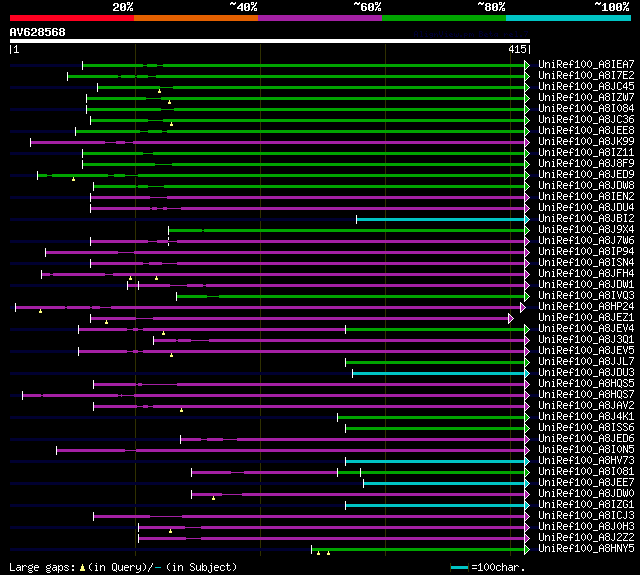The image size is (640, 575).
Task: Select UniRef100_A8JDW8 hit name
Action: [586, 186]
